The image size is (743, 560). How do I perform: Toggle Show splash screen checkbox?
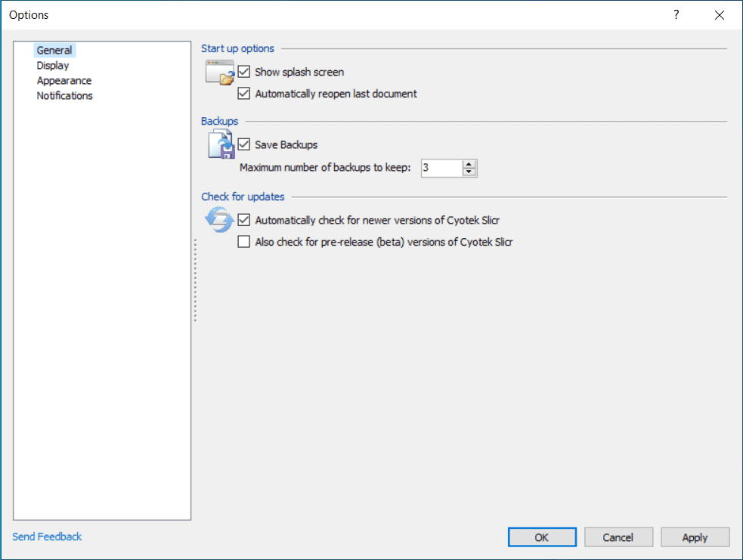[244, 73]
